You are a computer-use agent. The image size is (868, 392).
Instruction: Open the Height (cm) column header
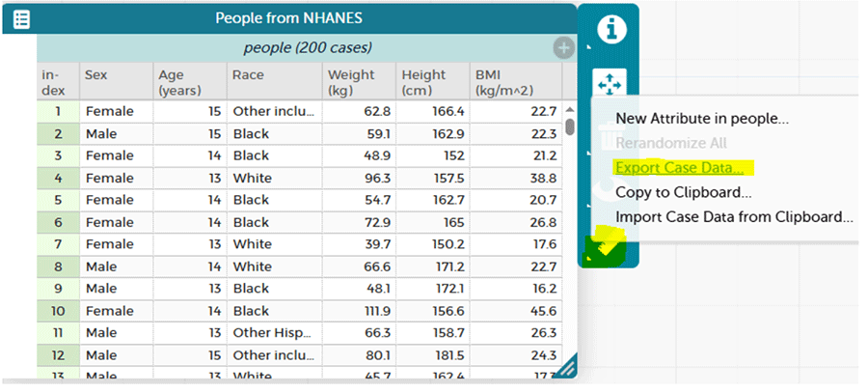(433, 82)
